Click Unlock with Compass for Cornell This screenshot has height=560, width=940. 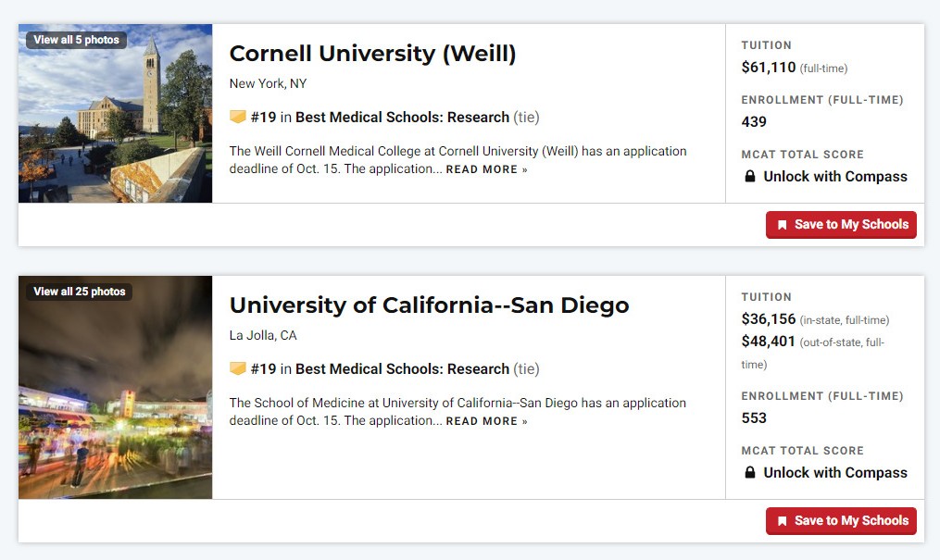(835, 177)
